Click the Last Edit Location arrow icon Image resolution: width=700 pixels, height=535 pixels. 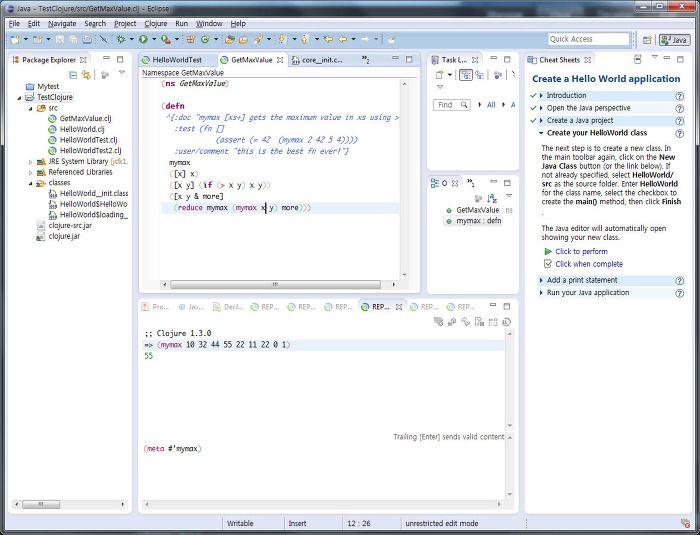pyautogui.click(x=328, y=39)
